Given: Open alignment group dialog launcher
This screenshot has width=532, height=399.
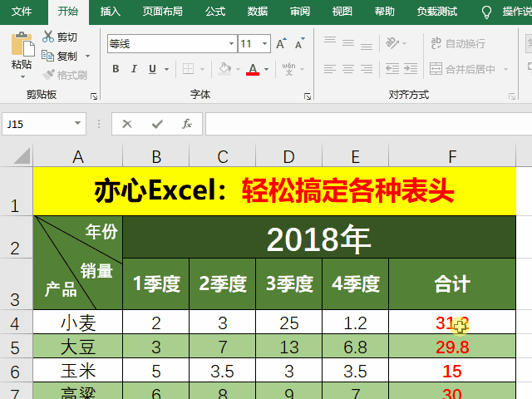Looking at the screenshot, I should (x=512, y=96).
